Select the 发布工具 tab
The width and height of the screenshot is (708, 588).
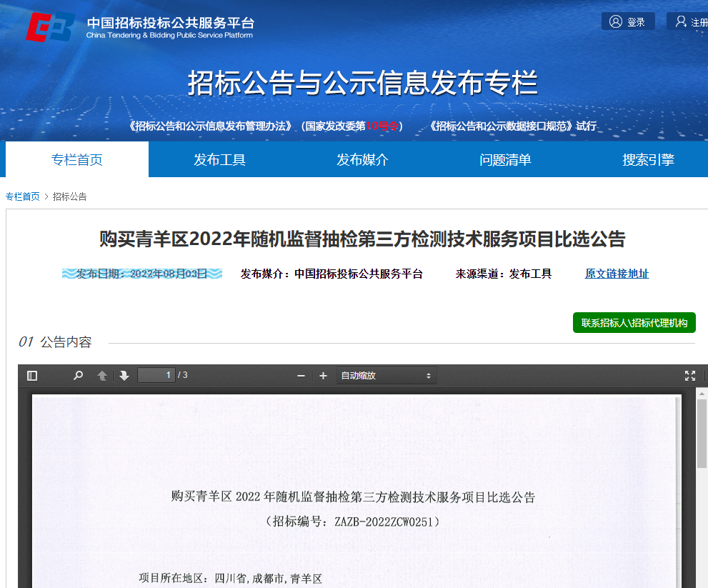point(219,159)
